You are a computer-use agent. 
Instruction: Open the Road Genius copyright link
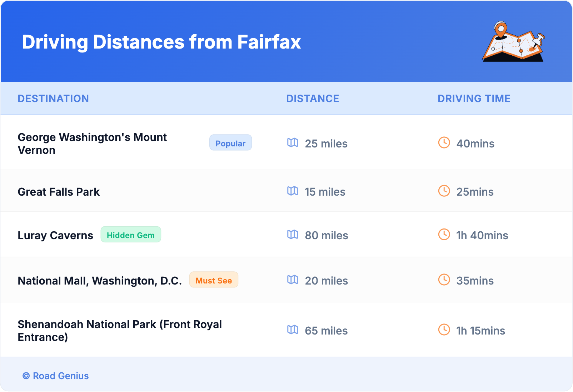pyautogui.click(x=56, y=376)
